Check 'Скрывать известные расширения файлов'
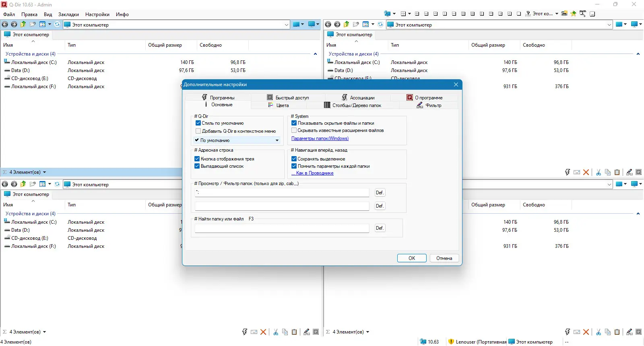 [294, 130]
